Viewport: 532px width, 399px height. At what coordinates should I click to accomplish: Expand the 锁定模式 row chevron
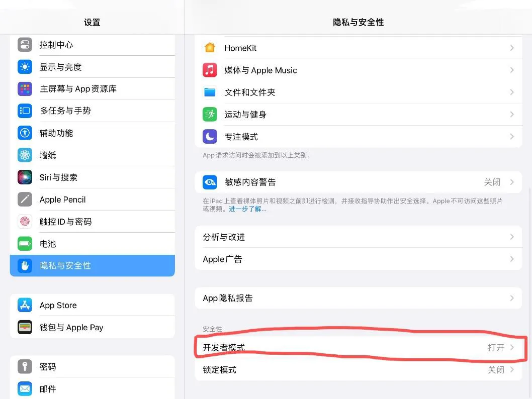coord(512,369)
